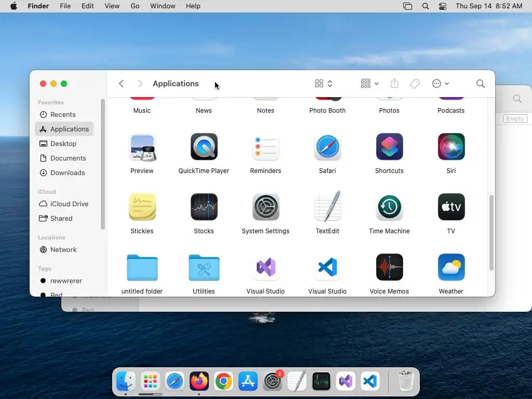Click the News app label
Screen dimensions: 532x399
pyautogui.click(x=204, y=111)
